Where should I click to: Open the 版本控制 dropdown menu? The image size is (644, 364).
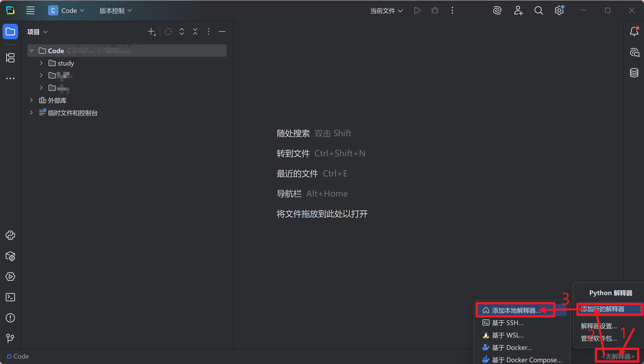115,11
